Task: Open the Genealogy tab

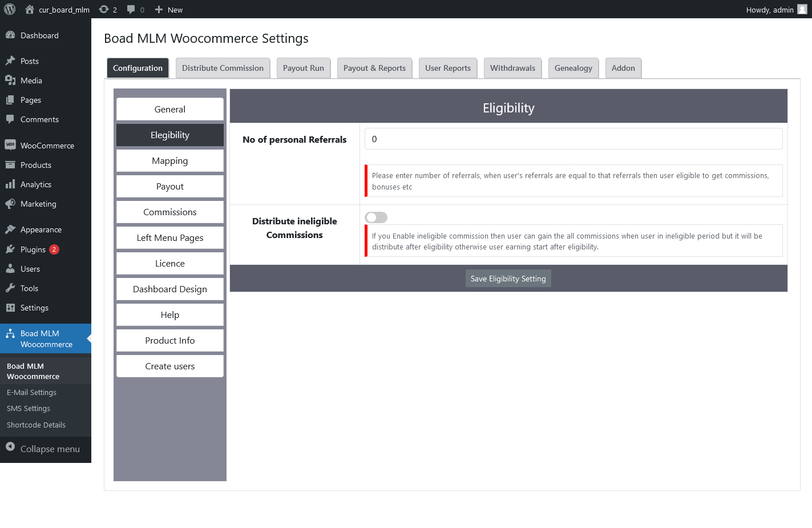Action: (573, 68)
